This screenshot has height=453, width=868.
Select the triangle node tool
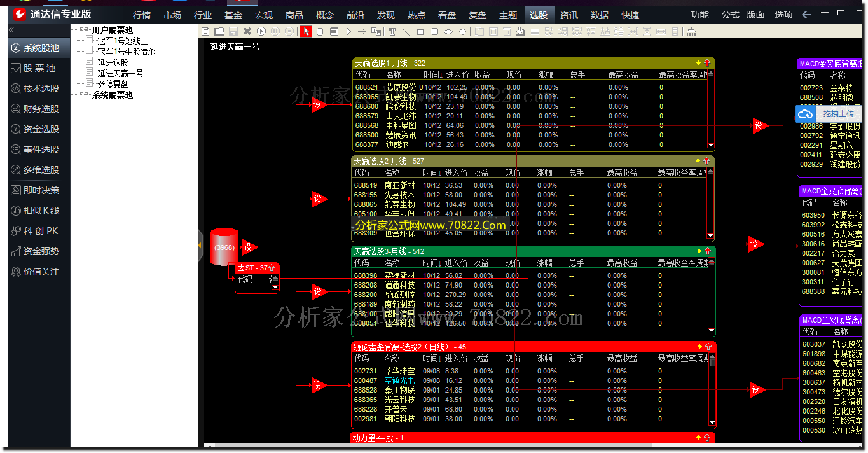(348, 31)
